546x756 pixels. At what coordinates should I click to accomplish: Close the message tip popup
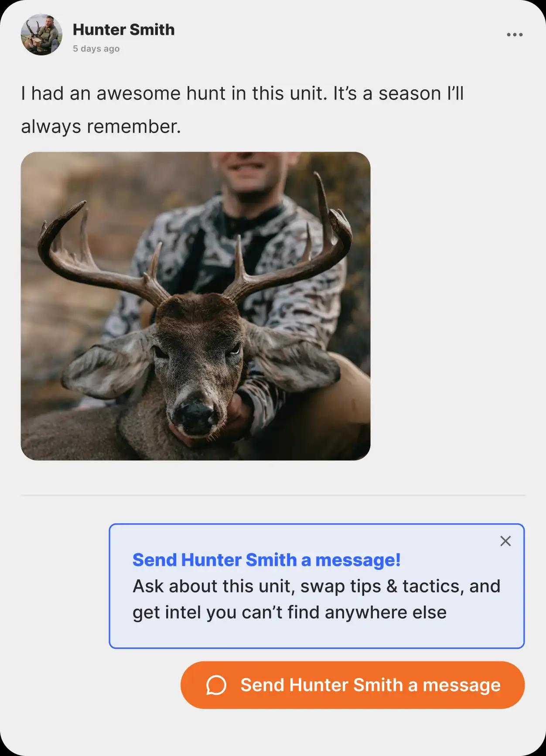[x=505, y=541]
